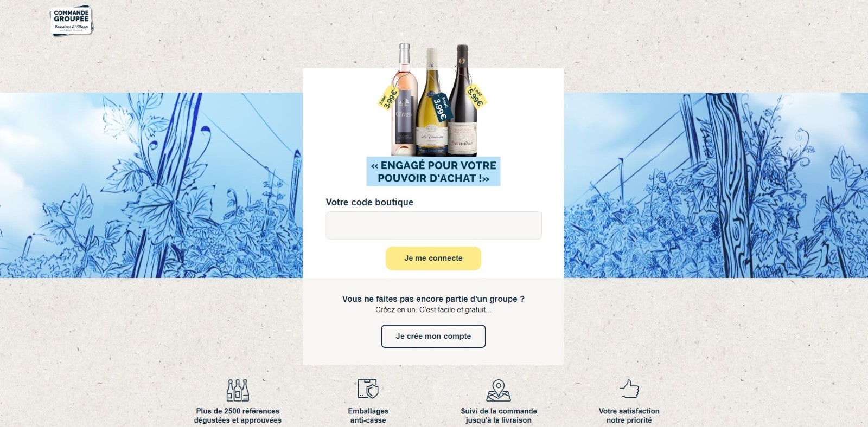Image resolution: width=868 pixels, height=427 pixels.
Task: Click Suivi de la commande text
Action: (x=499, y=416)
